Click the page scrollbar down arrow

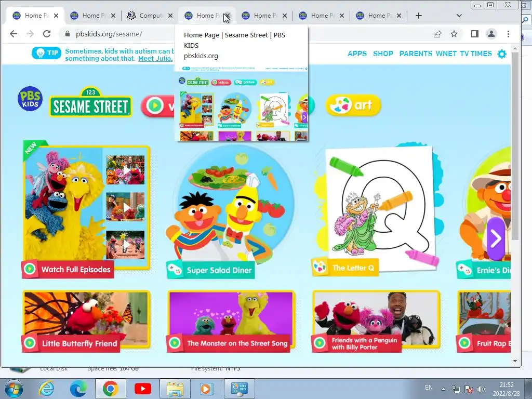tap(515, 361)
